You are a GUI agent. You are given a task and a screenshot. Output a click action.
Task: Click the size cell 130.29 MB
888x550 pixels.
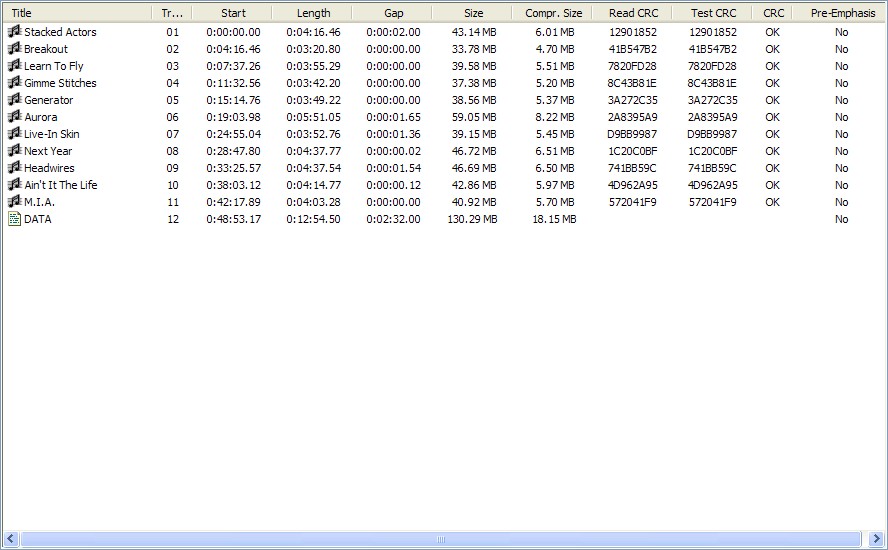pyautogui.click(x=472, y=219)
